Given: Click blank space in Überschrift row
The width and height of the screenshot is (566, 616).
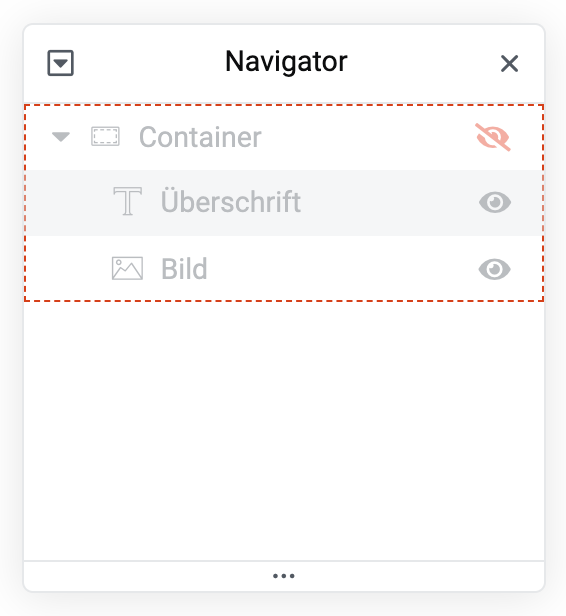Looking at the screenshot, I should click(x=389, y=203).
